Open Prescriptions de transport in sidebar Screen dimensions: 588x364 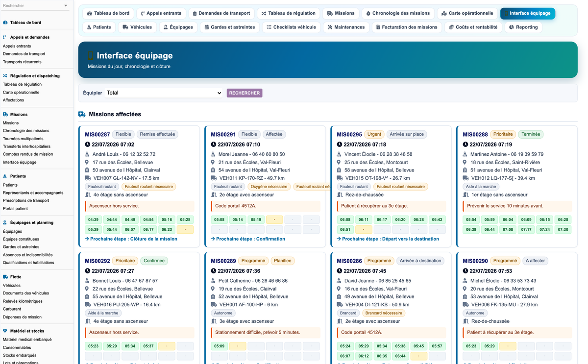pyautogui.click(x=26, y=200)
